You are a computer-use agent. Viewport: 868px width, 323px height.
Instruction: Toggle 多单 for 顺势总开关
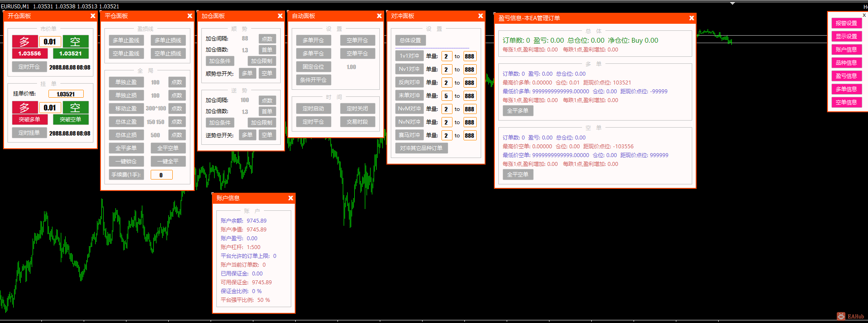pyautogui.click(x=247, y=73)
